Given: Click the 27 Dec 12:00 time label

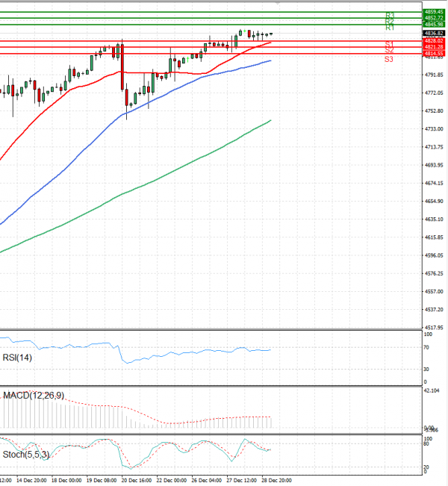Looking at the screenshot, I should point(242,481).
